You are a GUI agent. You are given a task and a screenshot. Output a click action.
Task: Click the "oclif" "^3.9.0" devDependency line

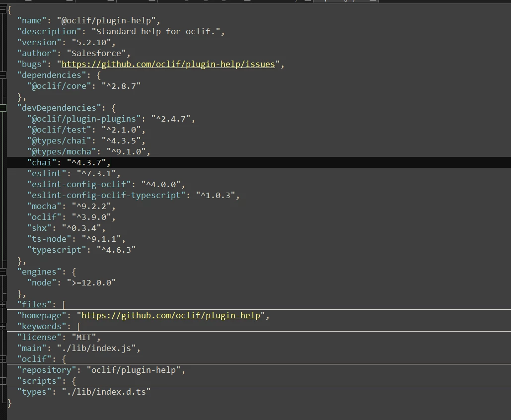(x=72, y=217)
